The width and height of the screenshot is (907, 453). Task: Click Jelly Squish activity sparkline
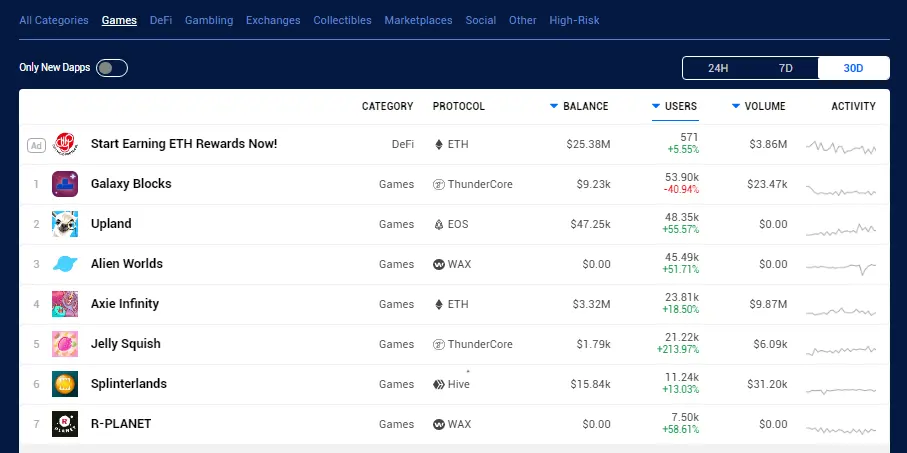[x=841, y=351]
